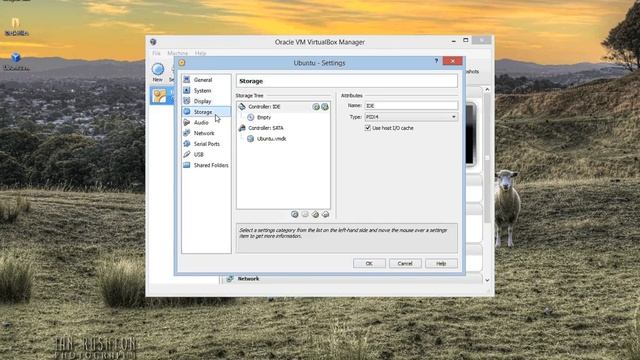Click add attachment icon below storage tree

click(315, 214)
